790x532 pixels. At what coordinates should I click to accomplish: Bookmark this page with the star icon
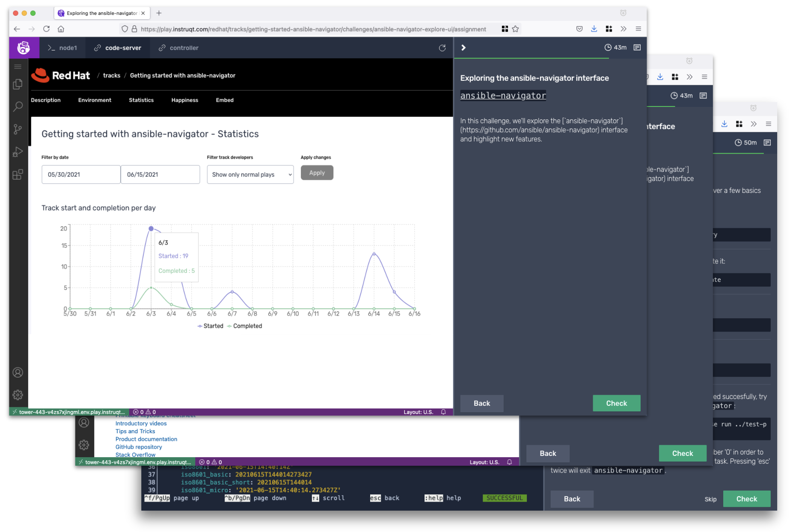click(x=516, y=29)
